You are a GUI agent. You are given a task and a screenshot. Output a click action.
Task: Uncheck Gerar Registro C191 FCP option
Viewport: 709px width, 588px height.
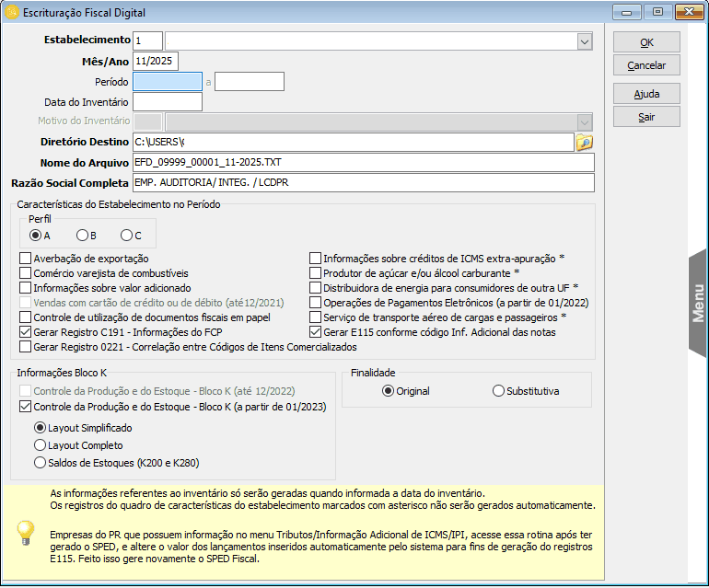26,332
